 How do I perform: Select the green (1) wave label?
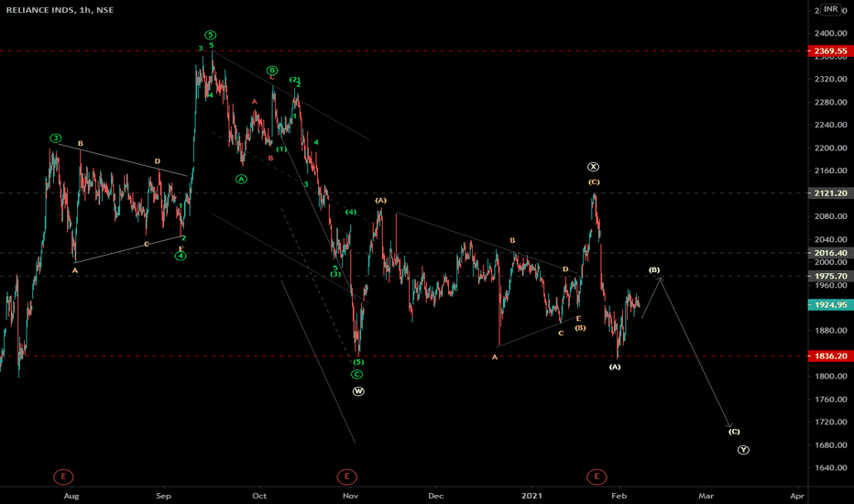click(281, 149)
